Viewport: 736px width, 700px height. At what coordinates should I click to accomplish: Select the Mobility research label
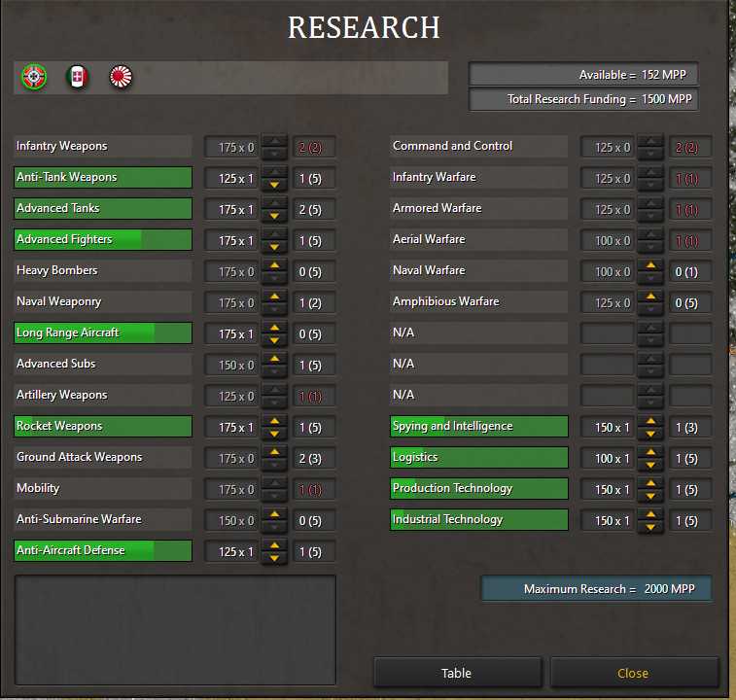coord(103,488)
